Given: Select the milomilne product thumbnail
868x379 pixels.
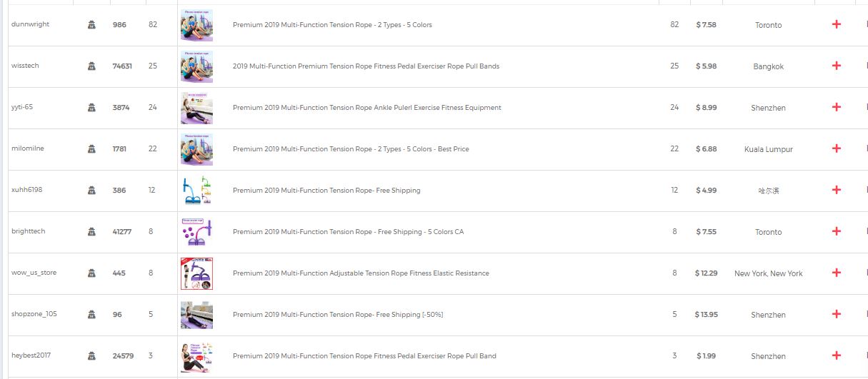Looking at the screenshot, I should (196, 149).
